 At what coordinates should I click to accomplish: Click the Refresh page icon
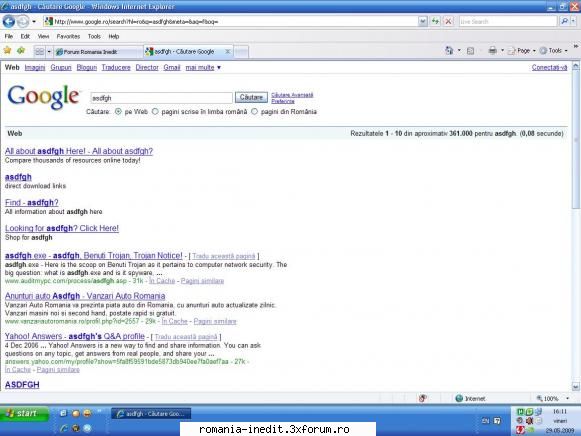coord(435,21)
